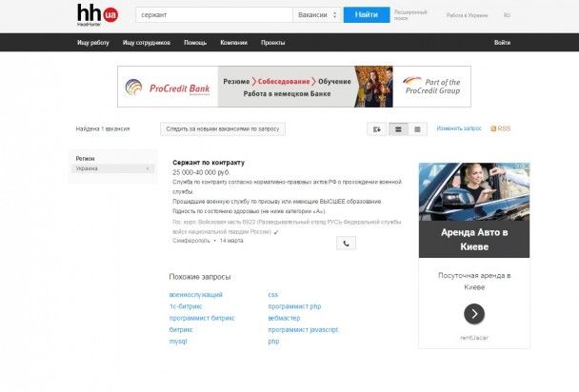Follow new vacancies for this query
This screenshot has width=579, height=392.
[x=221, y=128]
